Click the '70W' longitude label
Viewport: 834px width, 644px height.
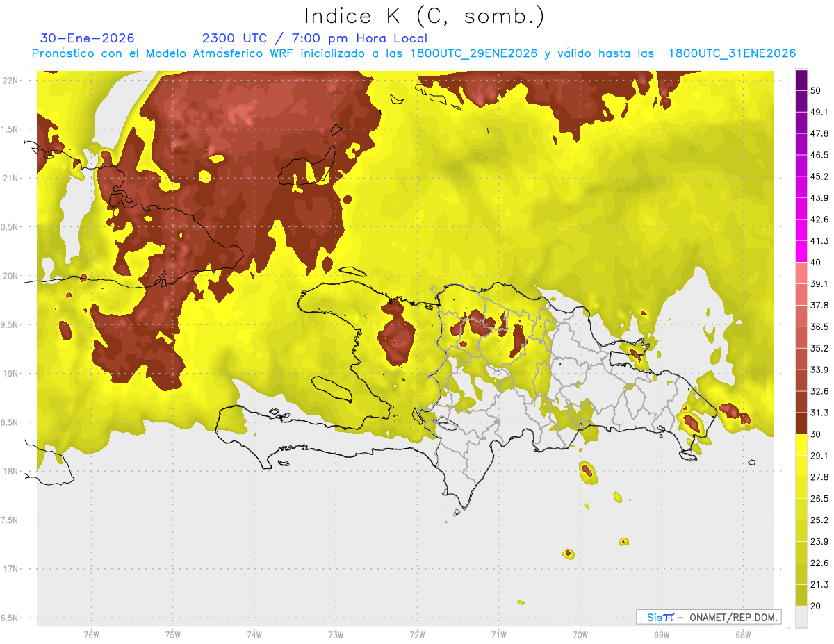tap(580, 634)
